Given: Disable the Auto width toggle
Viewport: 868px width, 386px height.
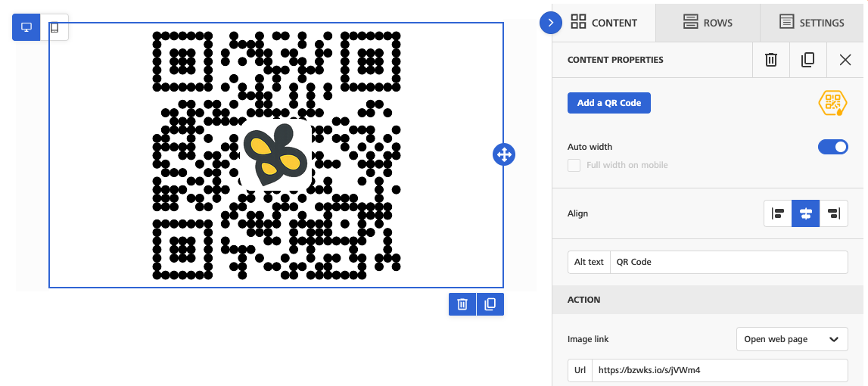Looking at the screenshot, I should [832, 147].
